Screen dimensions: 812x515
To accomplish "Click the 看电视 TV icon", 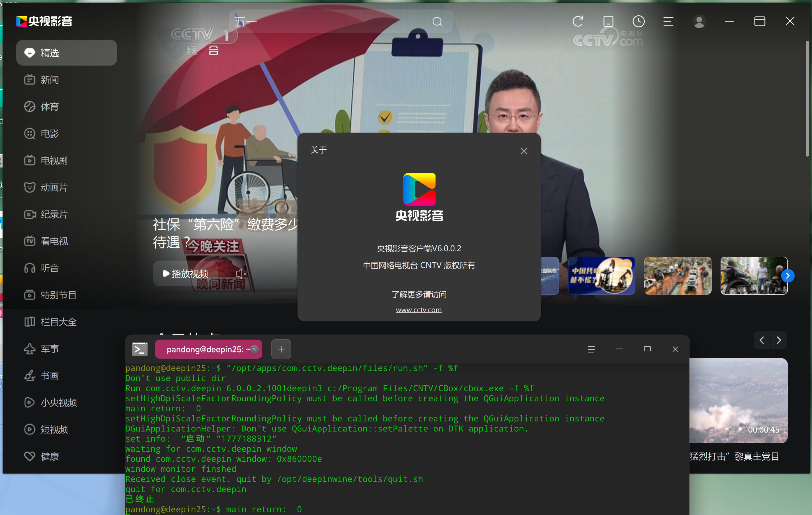I will tap(30, 241).
